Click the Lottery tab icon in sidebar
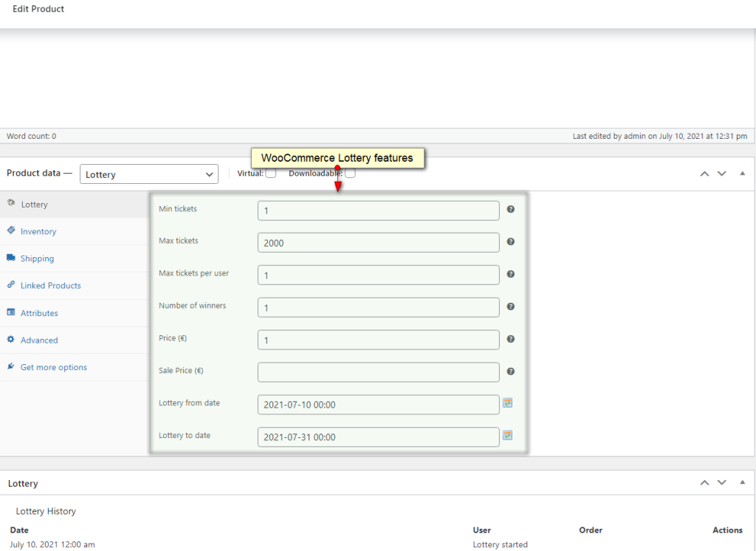The height and width of the screenshot is (551, 756). (11, 203)
